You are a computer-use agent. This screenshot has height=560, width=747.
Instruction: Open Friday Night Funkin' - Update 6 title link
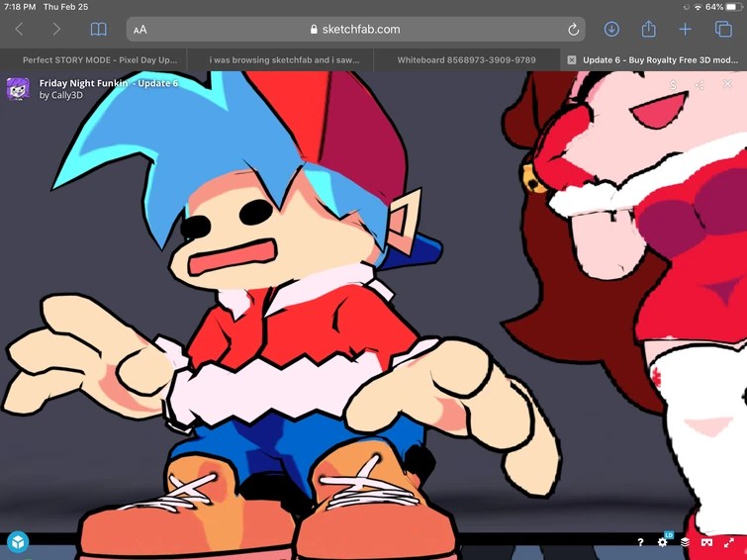109,83
